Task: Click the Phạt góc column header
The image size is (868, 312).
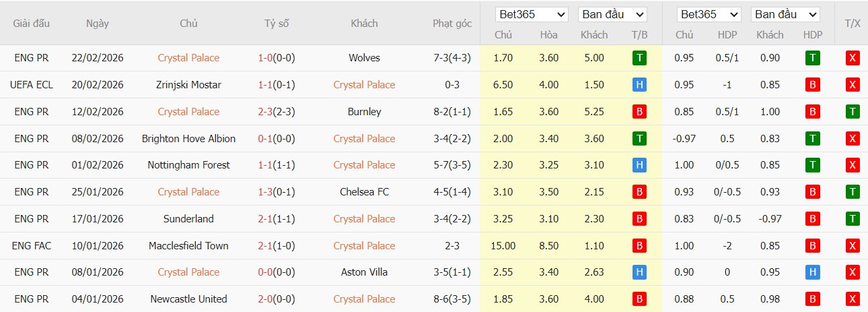Action: click(452, 23)
